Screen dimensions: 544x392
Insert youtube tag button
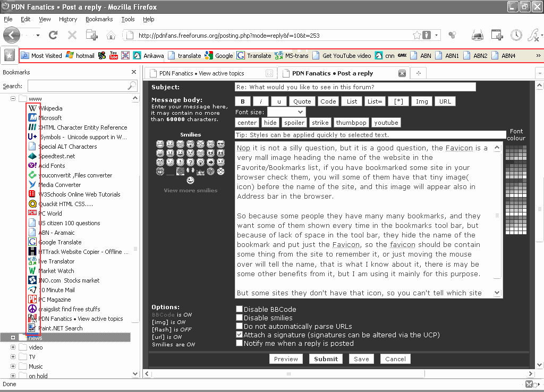(x=386, y=123)
